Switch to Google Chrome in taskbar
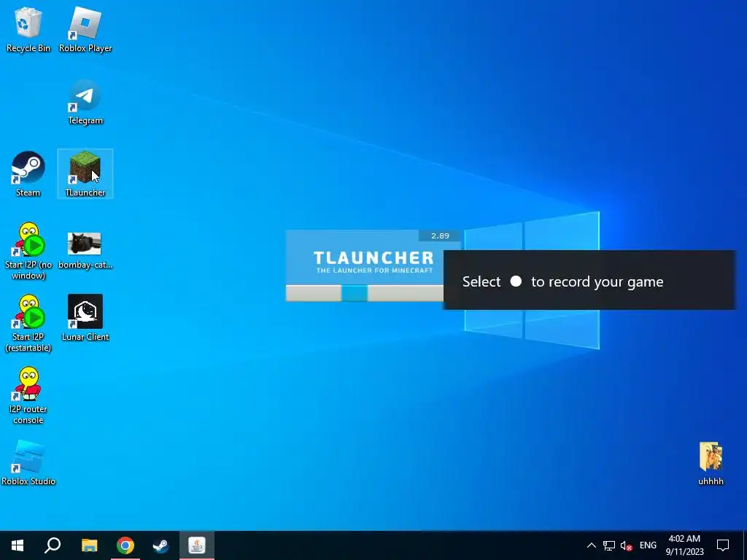 pyautogui.click(x=125, y=545)
